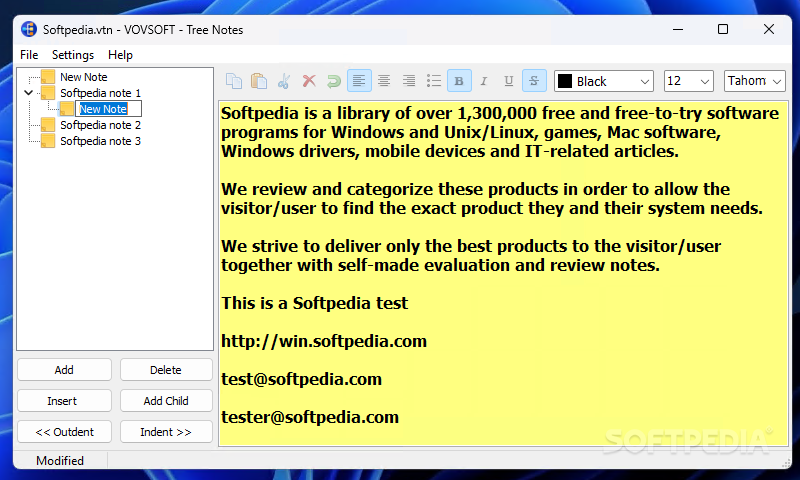Click the test@softpedia.com text line
800x480 pixels.
(302, 379)
